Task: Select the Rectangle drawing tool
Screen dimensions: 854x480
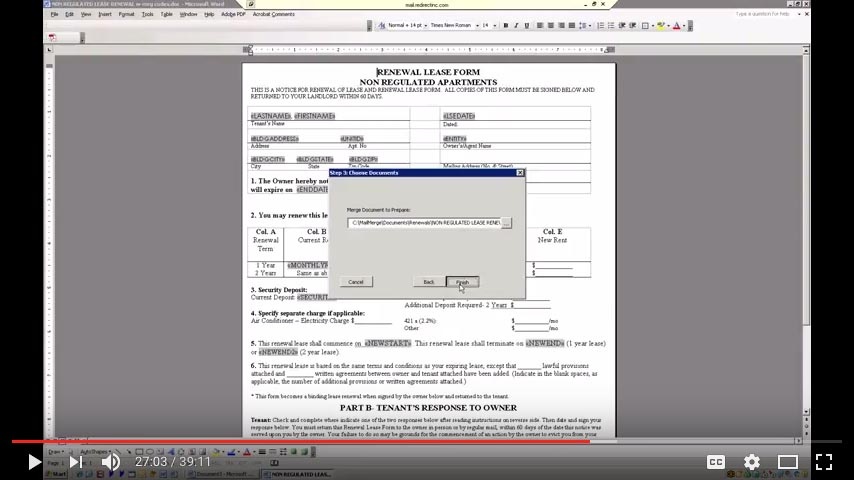Action: pos(139,452)
